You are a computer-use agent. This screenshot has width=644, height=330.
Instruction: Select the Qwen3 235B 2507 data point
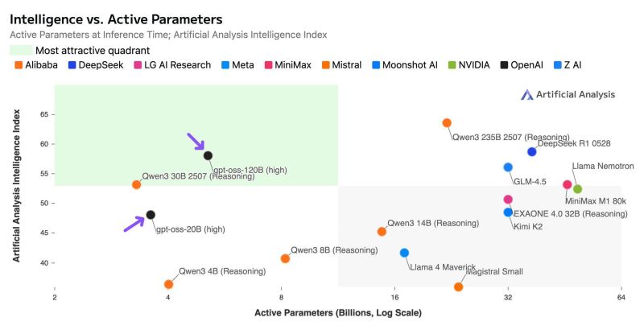[447, 122]
